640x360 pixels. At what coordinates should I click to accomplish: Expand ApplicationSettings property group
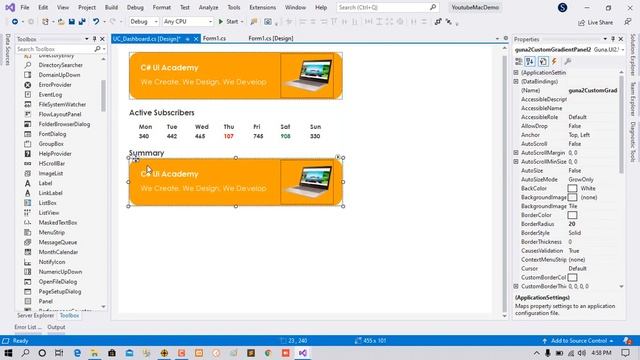click(x=516, y=73)
